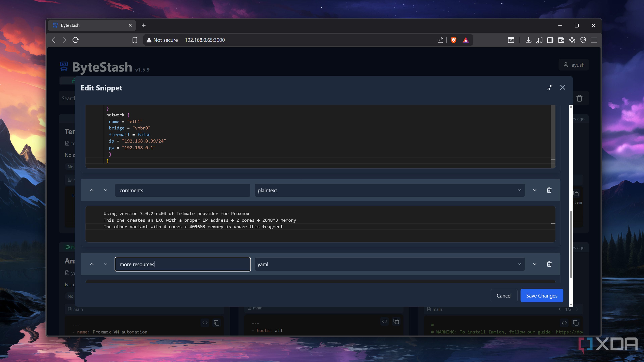Viewport: 644px width, 362px height.
Task: Open plaintext language dropdown
Action: 390,190
